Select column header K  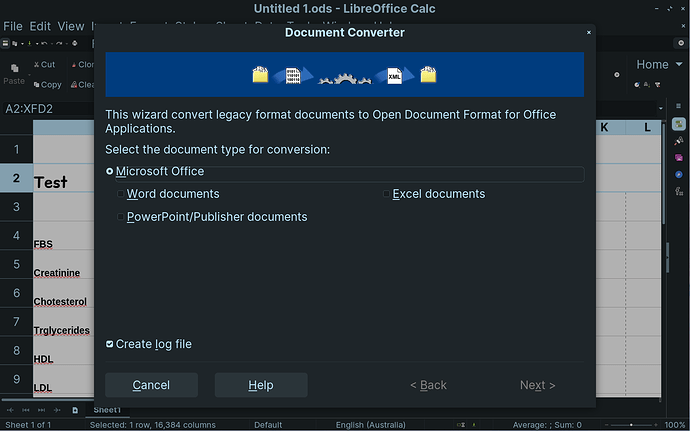604,128
